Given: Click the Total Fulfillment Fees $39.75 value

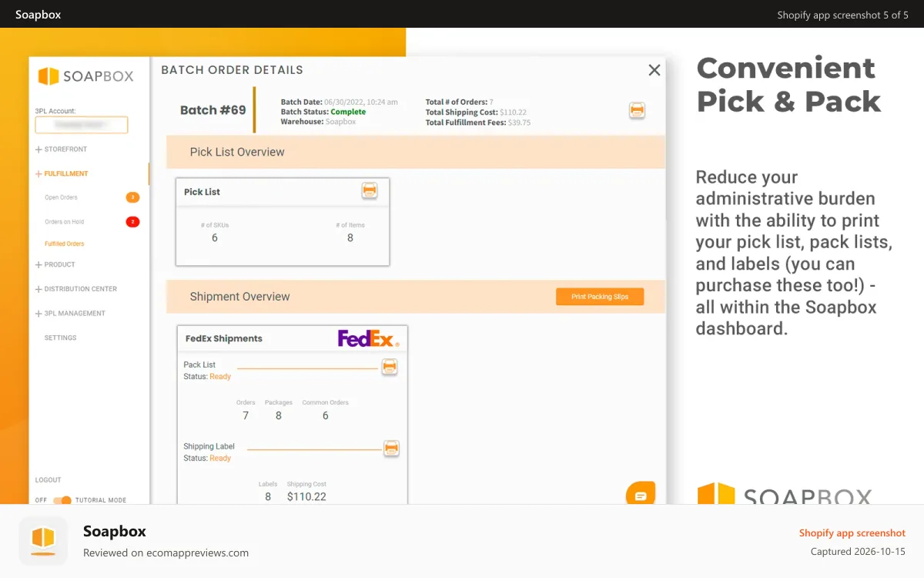Looking at the screenshot, I should pyautogui.click(x=519, y=123).
